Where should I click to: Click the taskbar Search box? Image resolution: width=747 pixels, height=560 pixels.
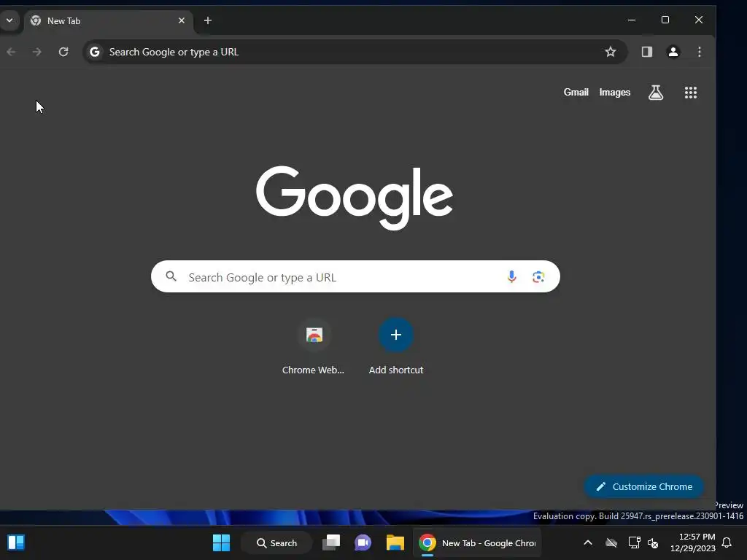point(276,542)
